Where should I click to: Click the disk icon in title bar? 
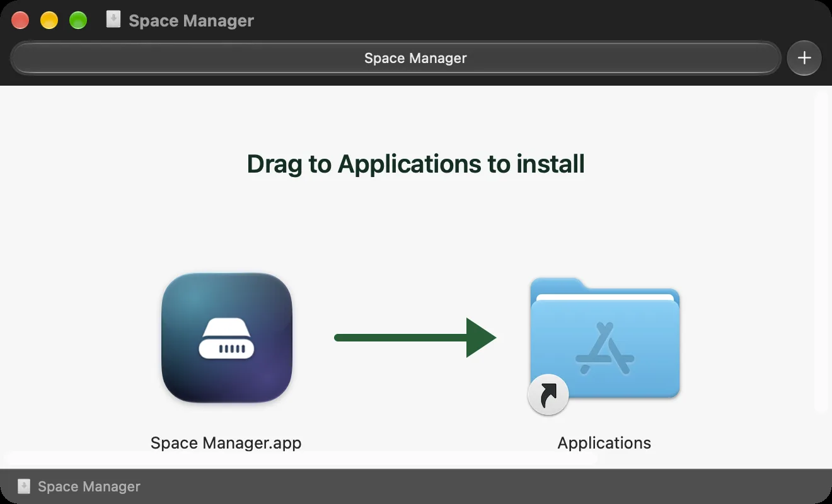tap(113, 20)
